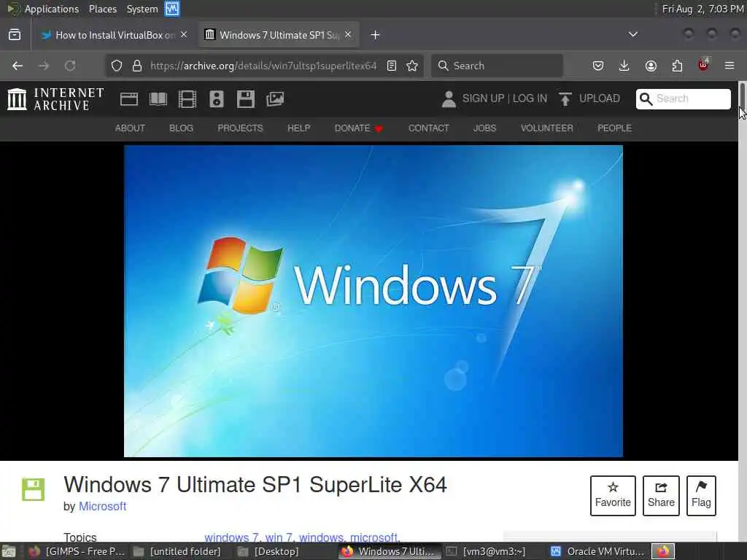Click the site security padlock icon
The width and height of the screenshot is (747, 560).
pos(137,66)
